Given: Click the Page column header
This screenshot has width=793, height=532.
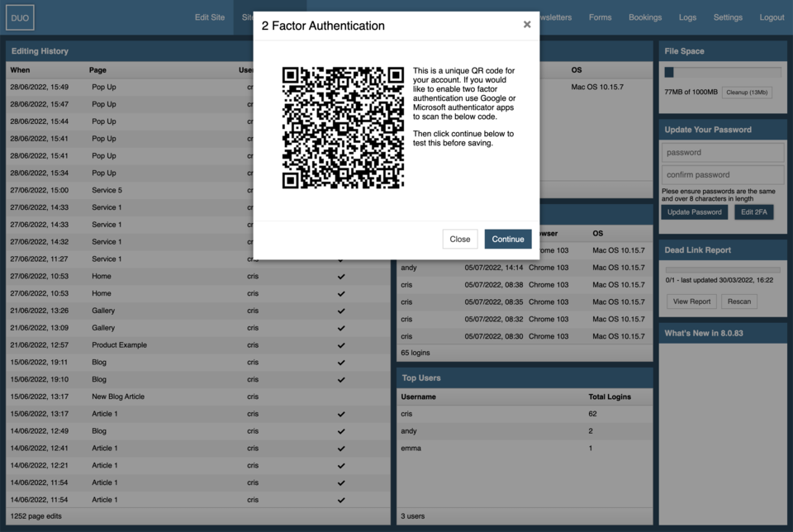Looking at the screenshot, I should (97, 69).
